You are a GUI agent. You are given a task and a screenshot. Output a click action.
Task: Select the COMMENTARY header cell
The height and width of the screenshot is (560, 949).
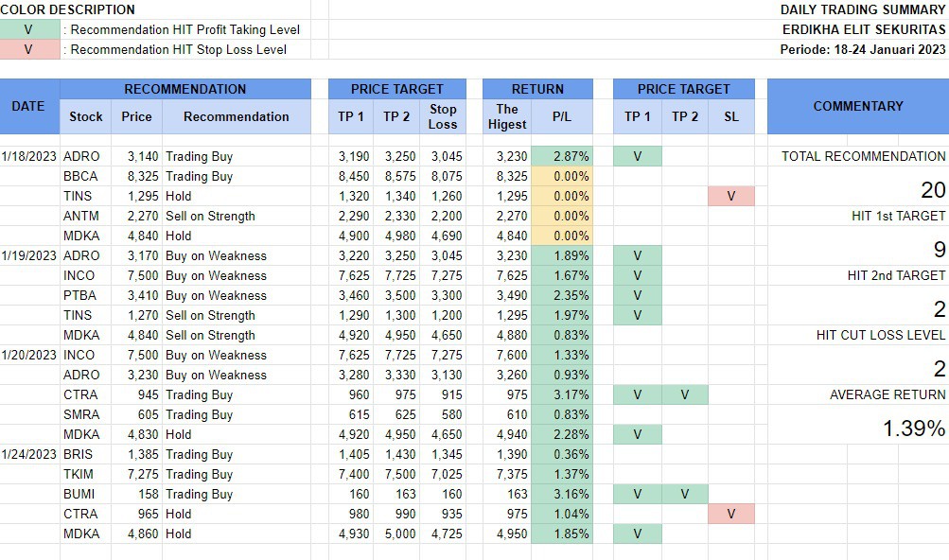pyautogui.click(x=857, y=106)
